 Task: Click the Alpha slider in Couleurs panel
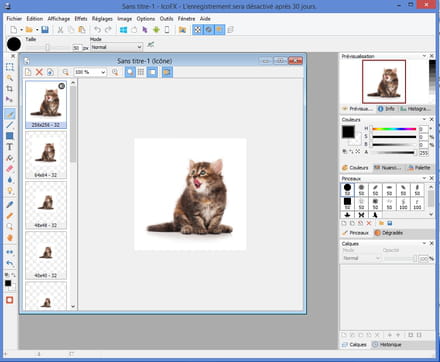tap(394, 152)
